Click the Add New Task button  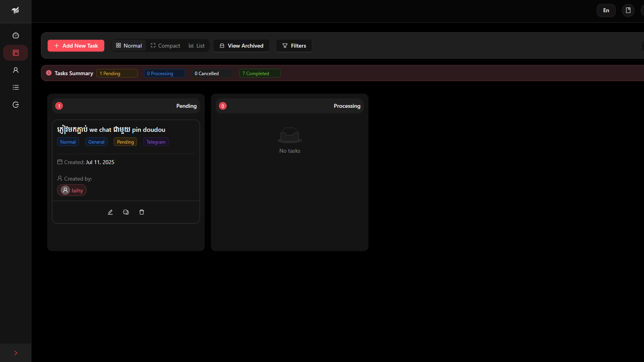click(76, 45)
